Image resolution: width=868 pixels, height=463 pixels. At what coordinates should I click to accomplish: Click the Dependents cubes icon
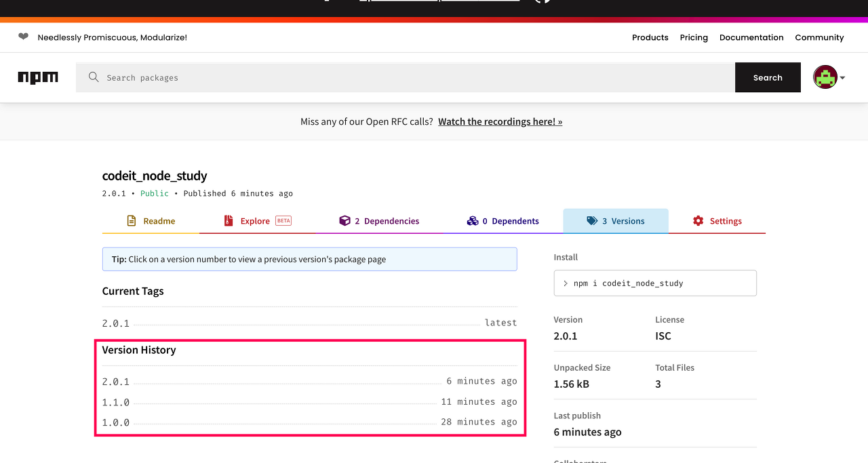click(473, 221)
